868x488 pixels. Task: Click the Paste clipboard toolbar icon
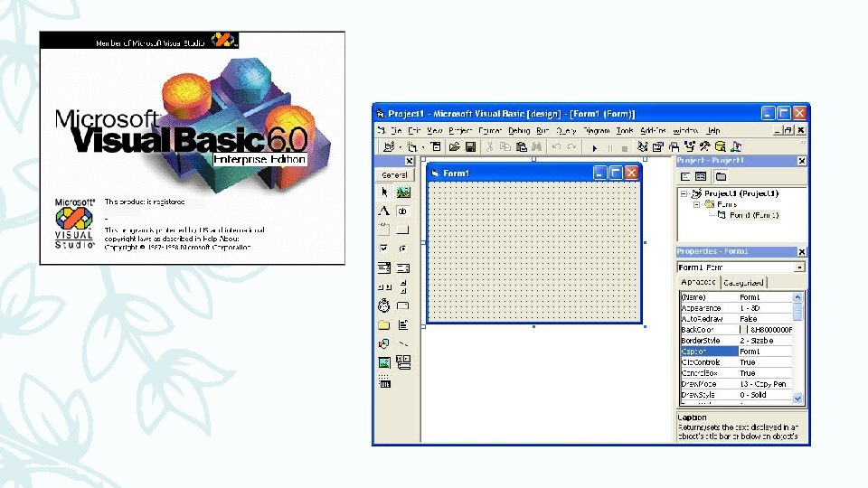[522, 146]
